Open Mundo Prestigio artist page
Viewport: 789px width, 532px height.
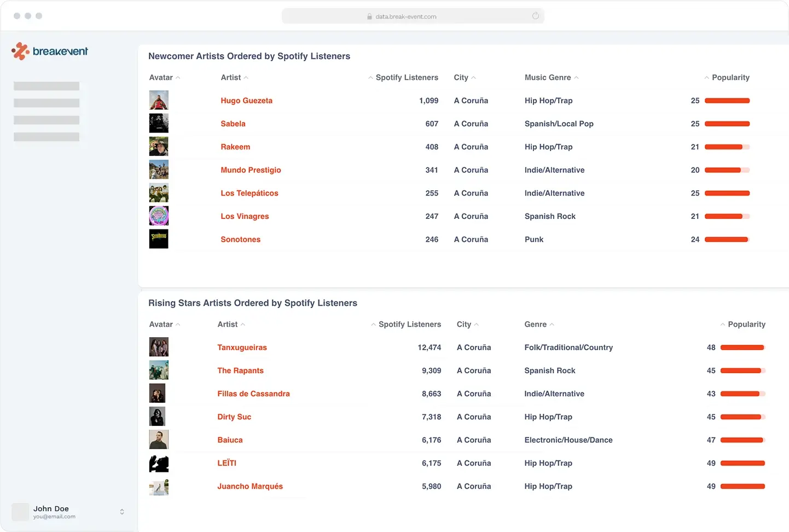coord(251,170)
